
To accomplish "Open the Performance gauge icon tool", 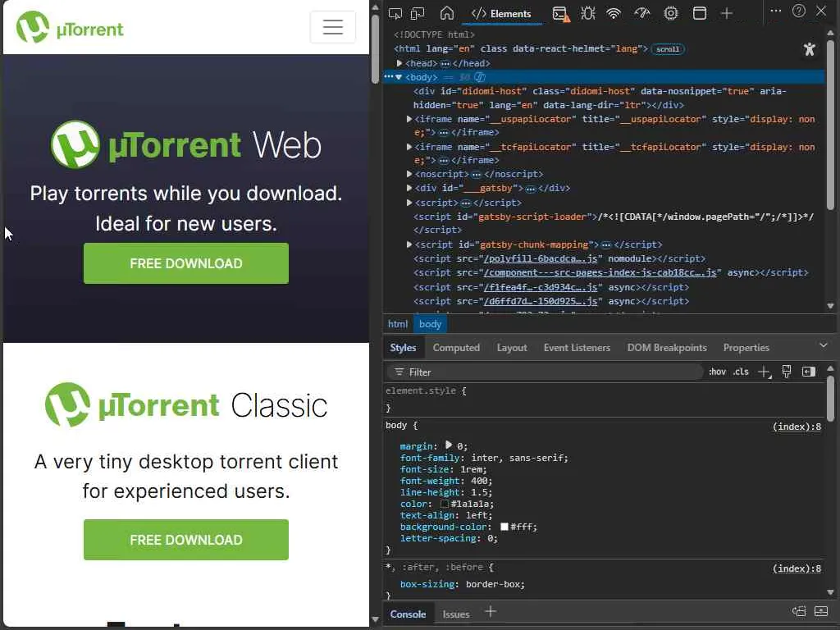I will [641, 13].
